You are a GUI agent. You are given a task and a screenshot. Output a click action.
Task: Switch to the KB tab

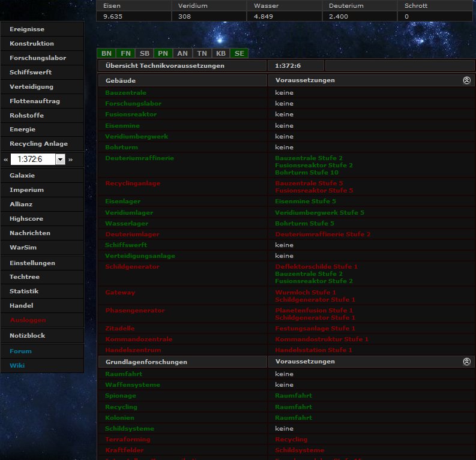pyautogui.click(x=221, y=53)
